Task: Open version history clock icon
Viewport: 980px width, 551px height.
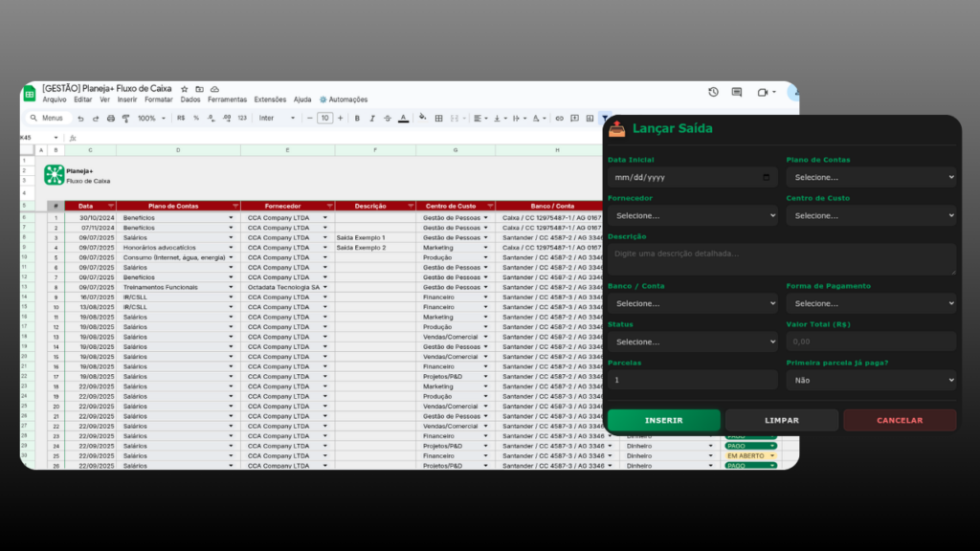Action: tap(713, 92)
